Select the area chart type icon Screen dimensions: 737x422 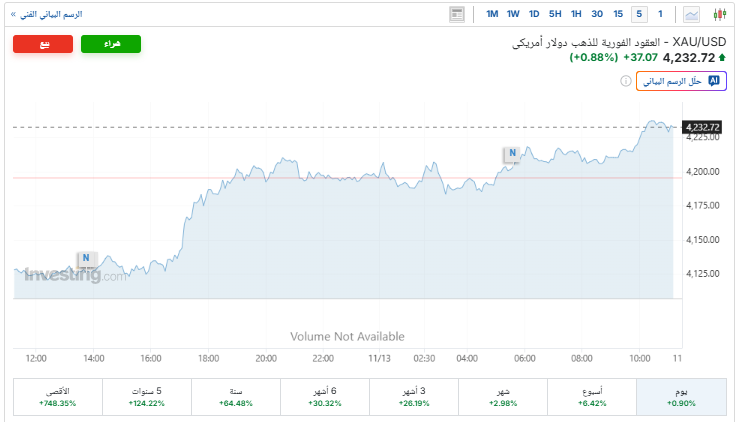pyautogui.click(x=691, y=14)
